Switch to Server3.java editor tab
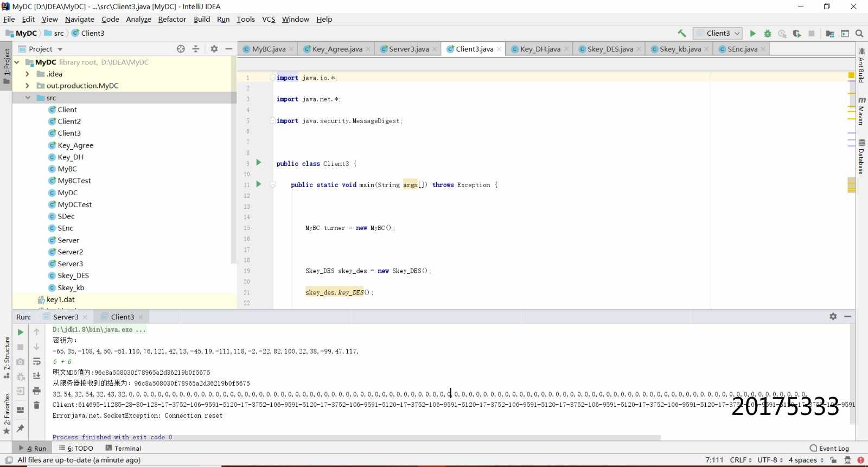The width and height of the screenshot is (868, 467). pyautogui.click(x=409, y=49)
